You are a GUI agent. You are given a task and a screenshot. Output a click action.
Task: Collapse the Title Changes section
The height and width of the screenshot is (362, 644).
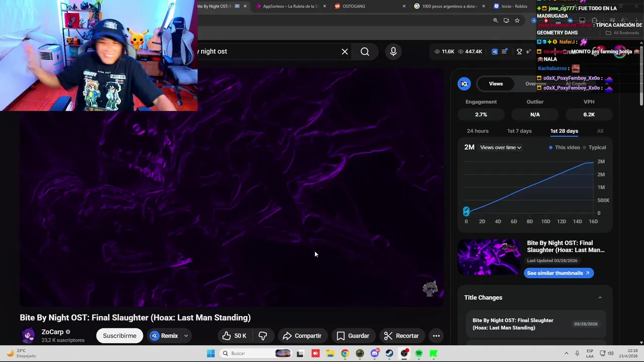(600, 298)
